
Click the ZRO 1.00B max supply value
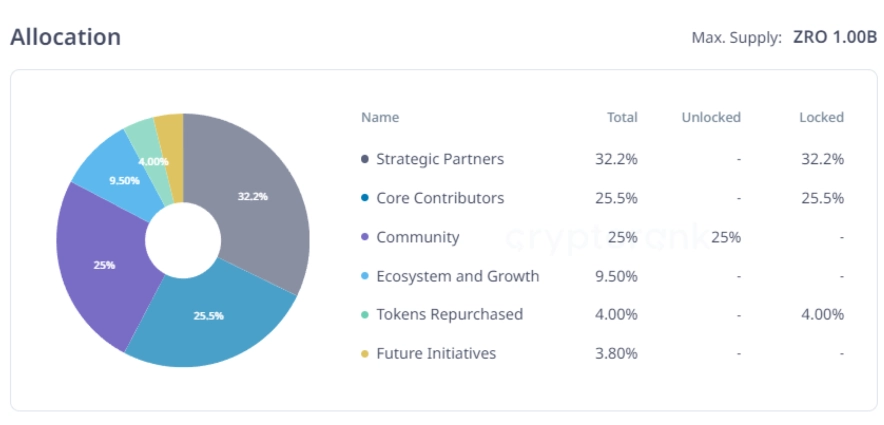[x=835, y=38]
